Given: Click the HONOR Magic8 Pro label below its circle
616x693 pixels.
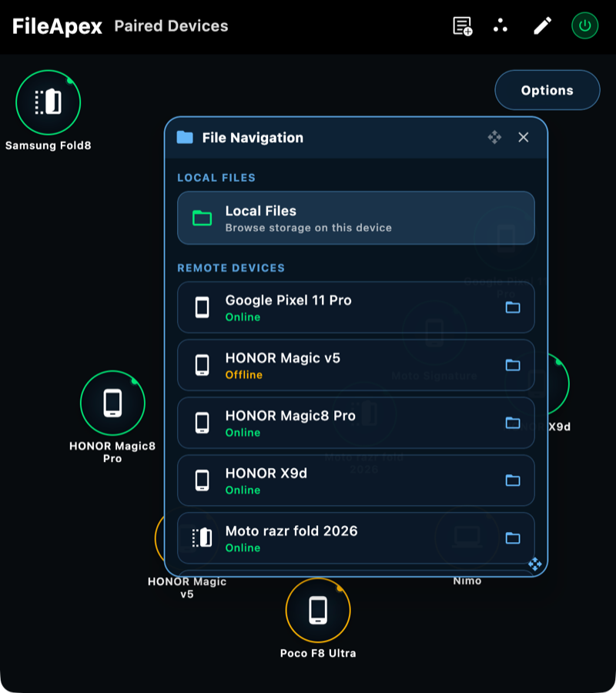Looking at the screenshot, I should click(x=112, y=452).
